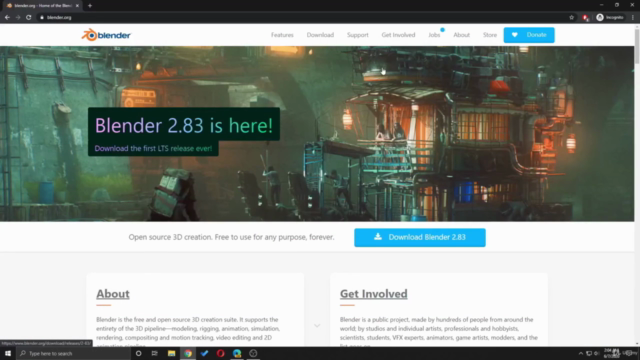
Task: Click 'Download the first LTS release ever!' link
Action: tap(153, 148)
